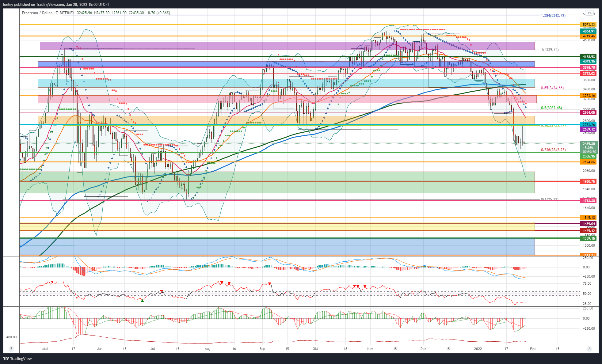
Task: Click the 400.00 scale value in bottom pane
Action: click(x=12, y=337)
